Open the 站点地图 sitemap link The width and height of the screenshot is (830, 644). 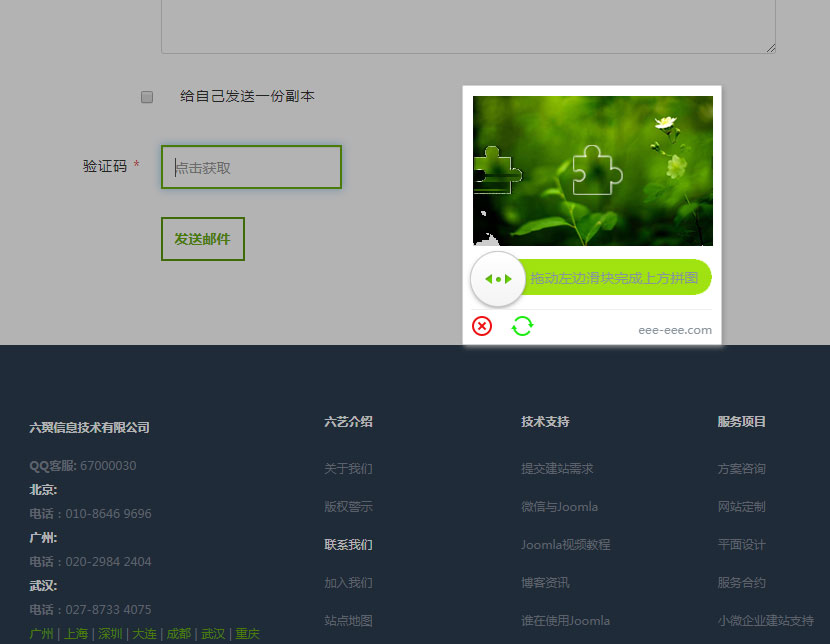tap(348, 621)
